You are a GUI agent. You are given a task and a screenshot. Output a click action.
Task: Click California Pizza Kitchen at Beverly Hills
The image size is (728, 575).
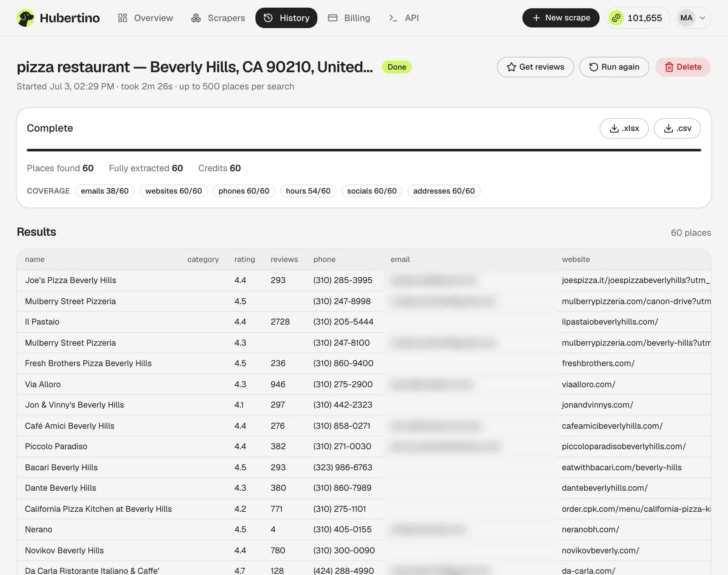coord(98,509)
